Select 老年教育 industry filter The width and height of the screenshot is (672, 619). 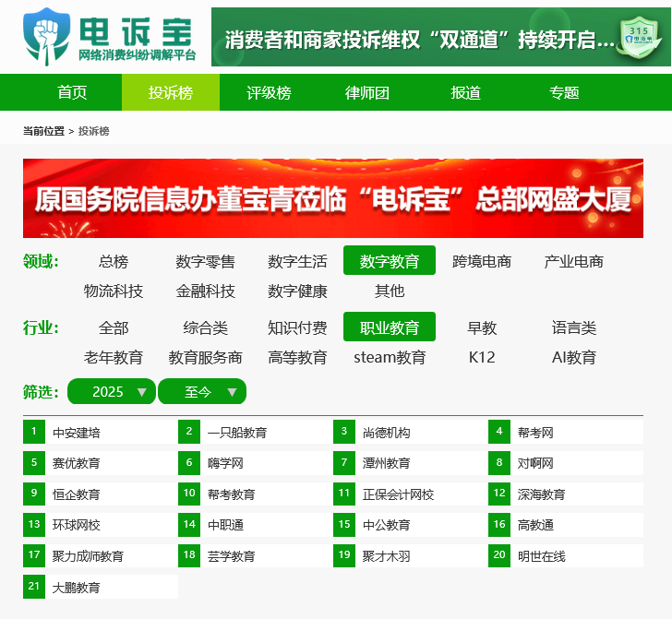(114, 357)
